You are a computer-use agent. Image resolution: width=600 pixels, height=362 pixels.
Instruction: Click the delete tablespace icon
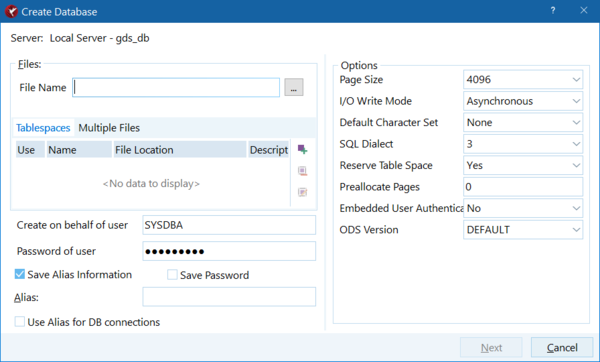click(302, 171)
